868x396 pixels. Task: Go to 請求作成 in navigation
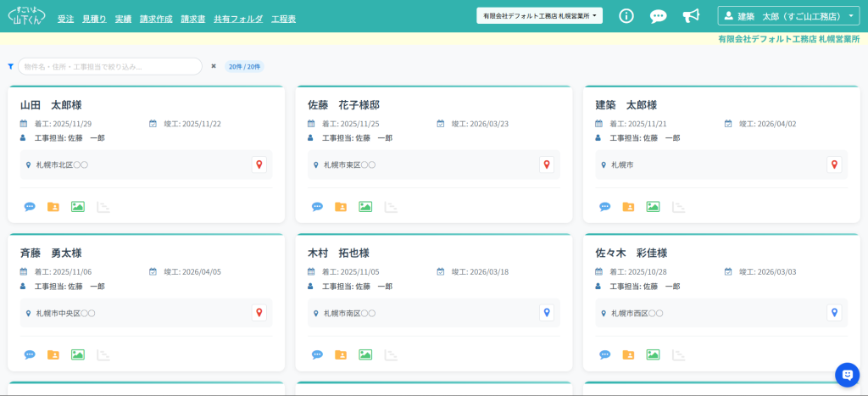(156, 18)
